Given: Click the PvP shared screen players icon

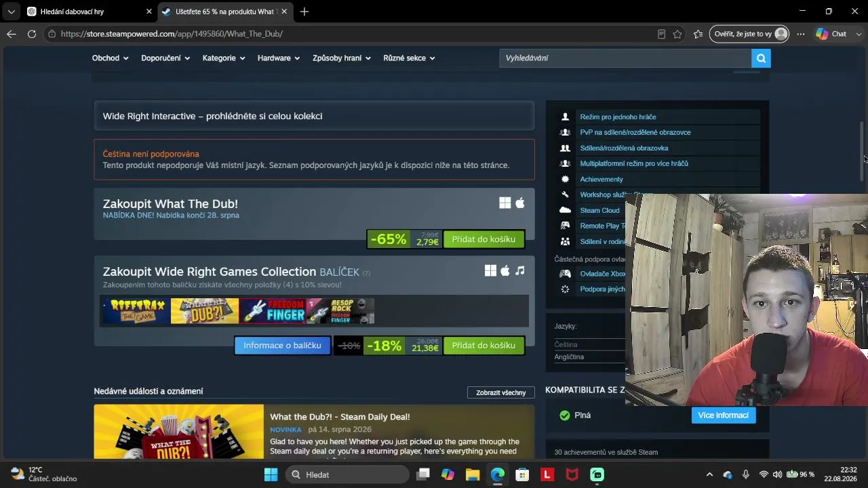Looking at the screenshot, I should 565,132.
